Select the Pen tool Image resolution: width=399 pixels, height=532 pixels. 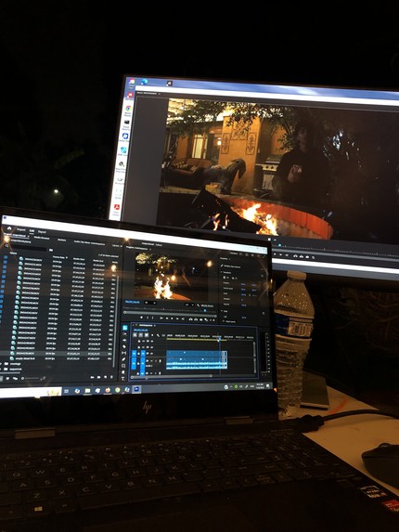tap(123, 359)
